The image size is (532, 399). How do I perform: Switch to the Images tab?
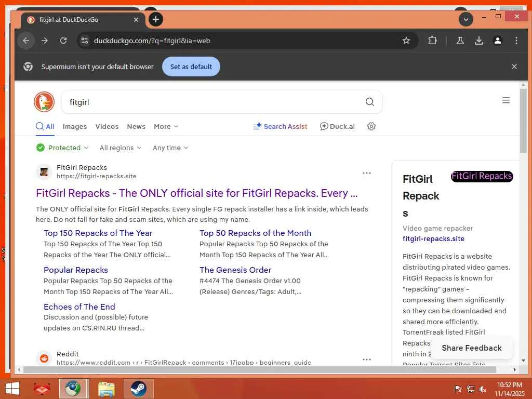click(x=75, y=127)
